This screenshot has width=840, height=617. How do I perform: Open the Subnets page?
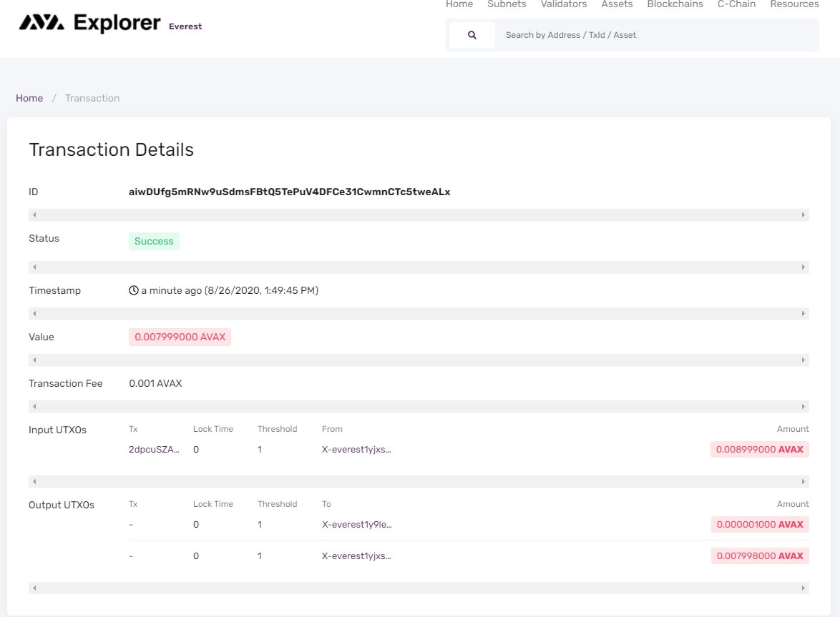pyautogui.click(x=507, y=4)
